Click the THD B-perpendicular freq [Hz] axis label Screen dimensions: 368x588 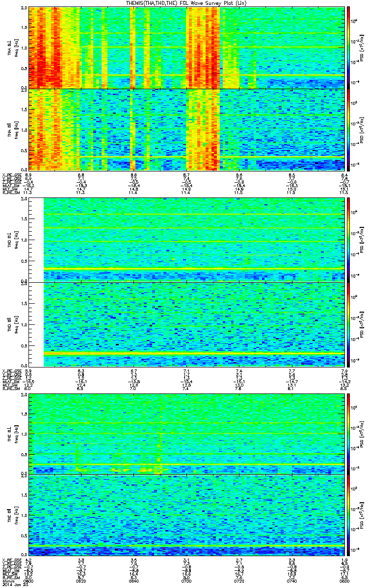tap(16, 240)
